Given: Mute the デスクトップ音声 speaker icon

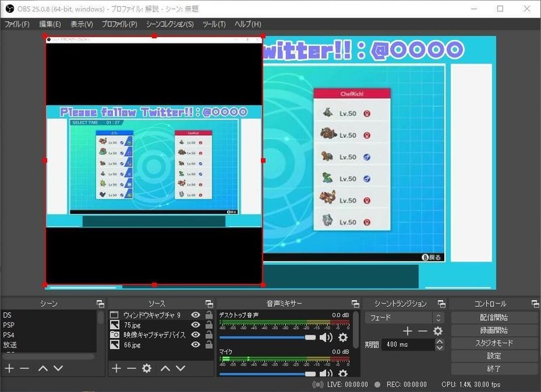Looking at the screenshot, I should pos(326,337).
